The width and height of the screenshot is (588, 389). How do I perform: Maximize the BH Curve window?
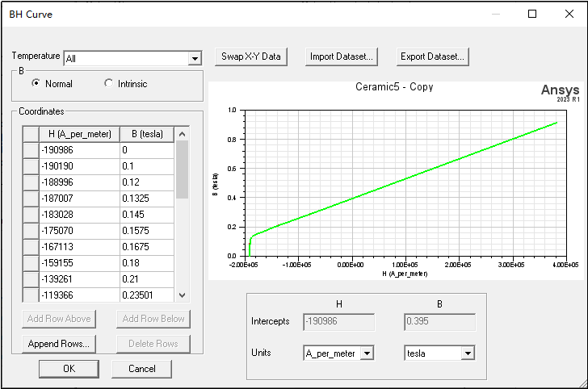tap(532, 14)
